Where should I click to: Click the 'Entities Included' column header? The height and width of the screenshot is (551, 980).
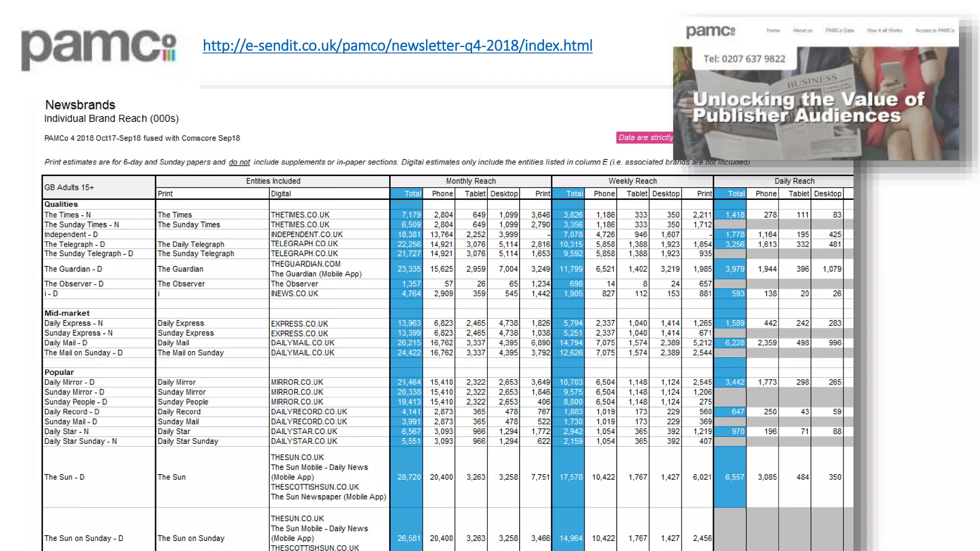tap(273, 181)
